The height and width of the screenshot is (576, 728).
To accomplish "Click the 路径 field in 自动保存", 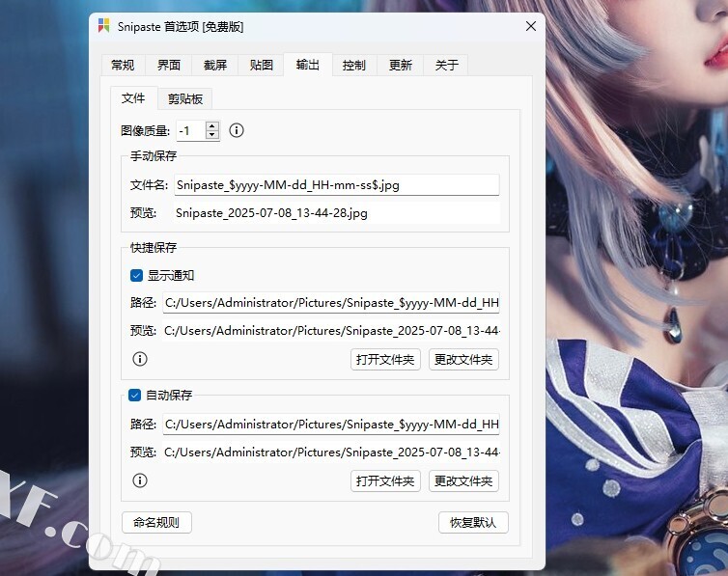I will [x=331, y=425].
